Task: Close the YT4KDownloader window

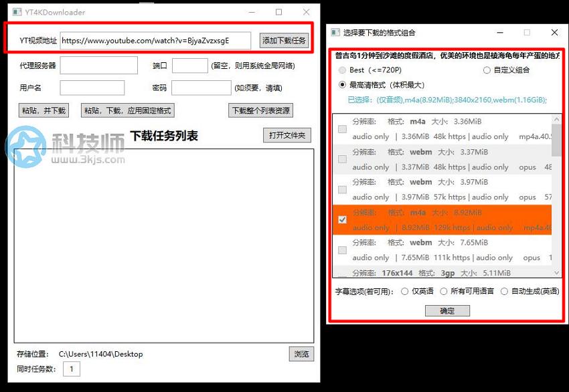Action: pos(307,12)
